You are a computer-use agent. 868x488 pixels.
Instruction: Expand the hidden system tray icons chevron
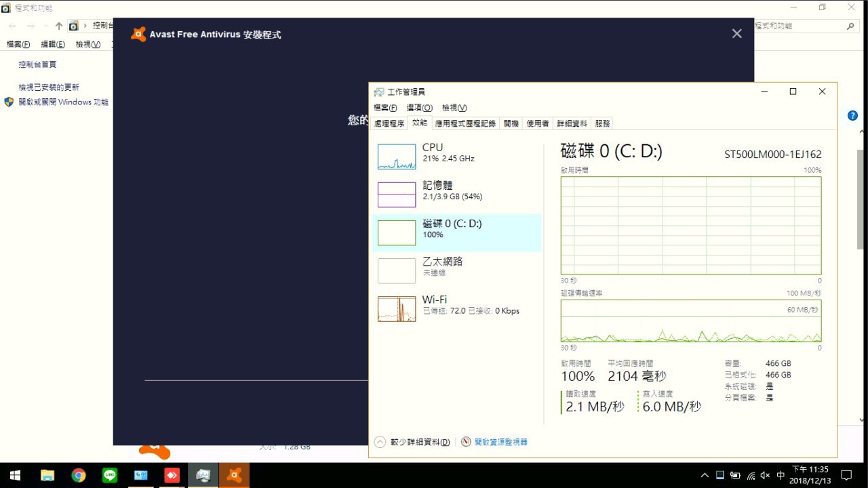tap(705, 475)
